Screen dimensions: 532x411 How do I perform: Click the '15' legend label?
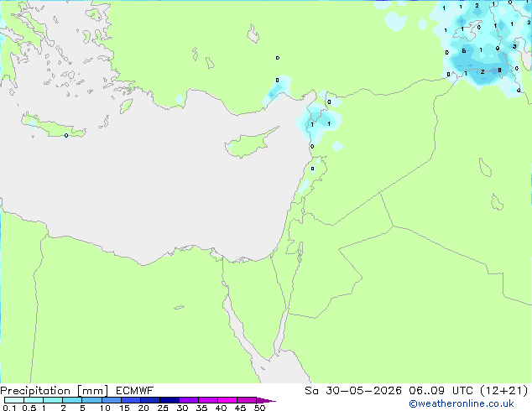pyautogui.click(x=124, y=408)
